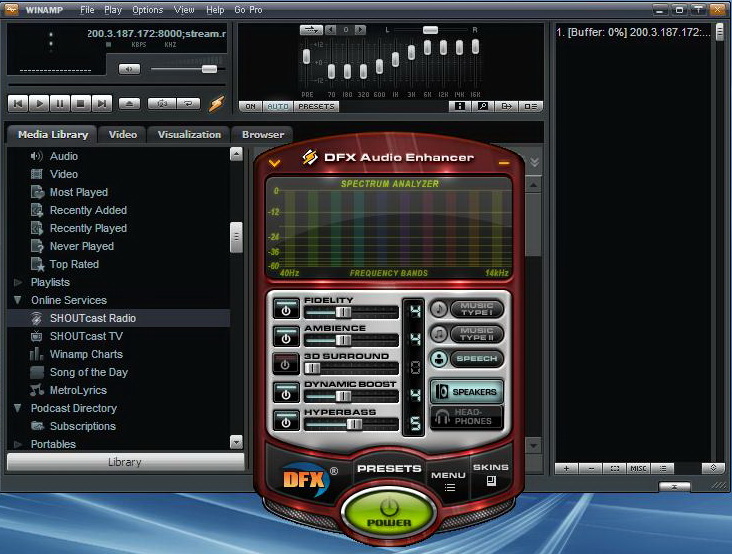Open the Play menu
This screenshot has height=554, width=732.
pyautogui.click(x=113, y=10)
